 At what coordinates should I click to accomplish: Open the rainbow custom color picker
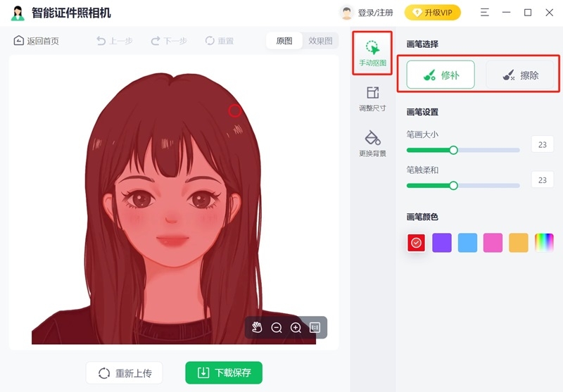point(544,243)
